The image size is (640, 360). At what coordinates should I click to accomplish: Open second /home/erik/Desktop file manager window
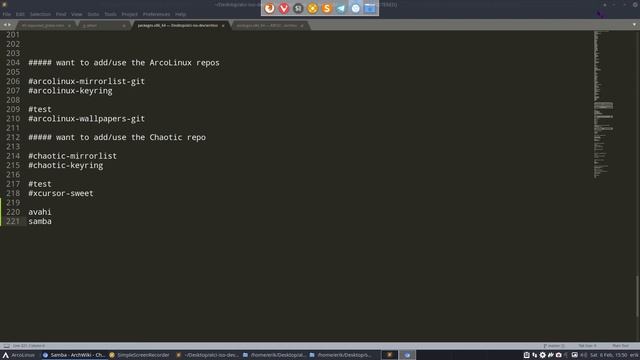coord(340,355)
